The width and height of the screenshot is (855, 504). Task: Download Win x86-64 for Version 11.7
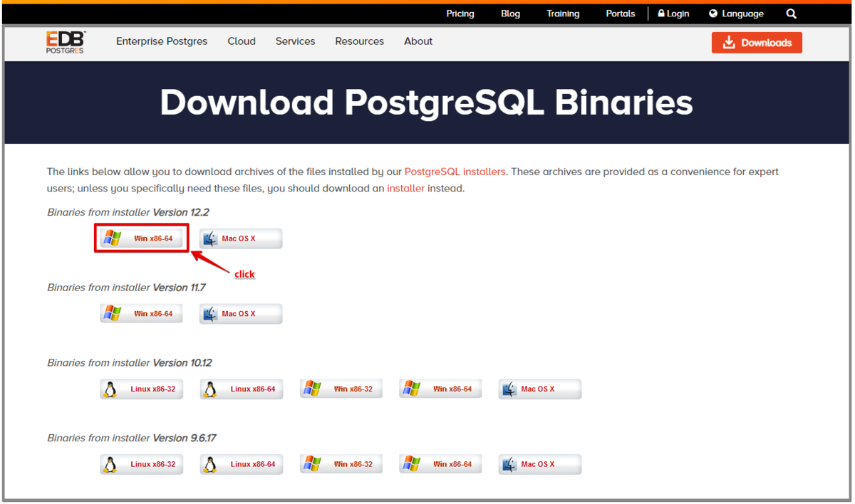[x=141, y=313]
